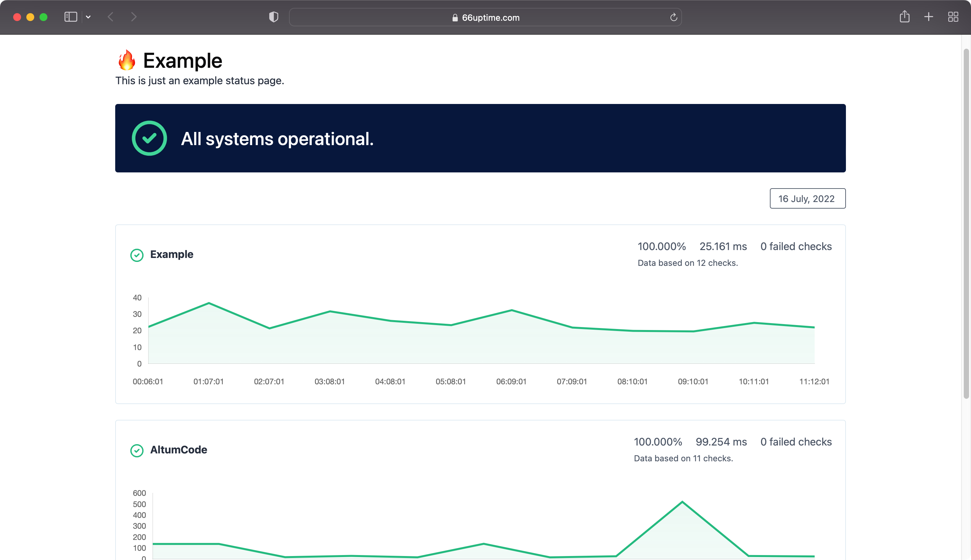Go back with the back arrow
The width and height of the screenshot is (971, 560).
coord(111,17)
